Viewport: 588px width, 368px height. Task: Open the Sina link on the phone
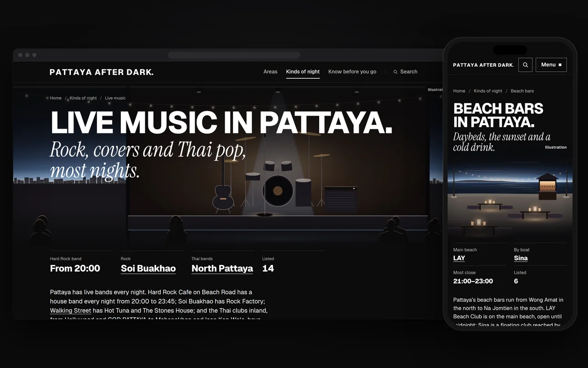(521, 258)
